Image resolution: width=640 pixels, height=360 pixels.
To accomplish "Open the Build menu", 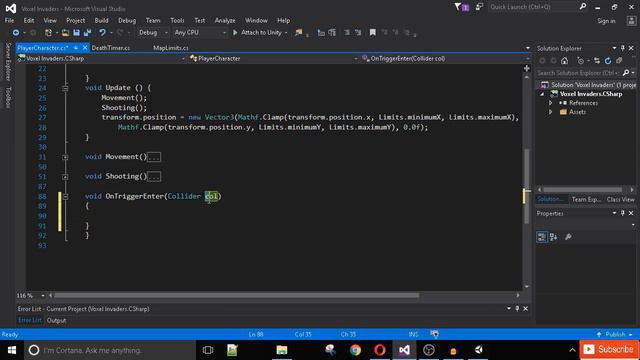I will [x=101, y=20].
